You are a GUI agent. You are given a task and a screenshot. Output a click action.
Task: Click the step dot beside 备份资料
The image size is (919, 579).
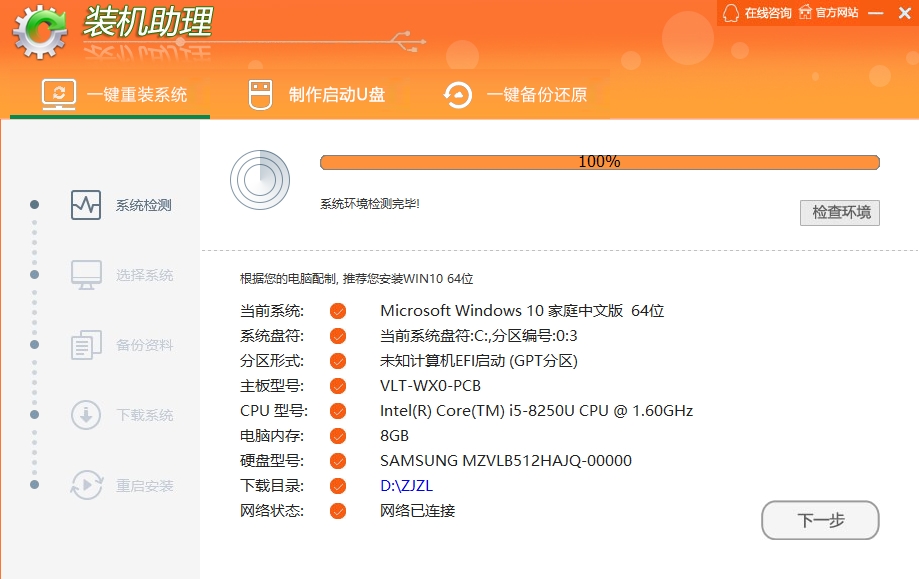point(35,345)
